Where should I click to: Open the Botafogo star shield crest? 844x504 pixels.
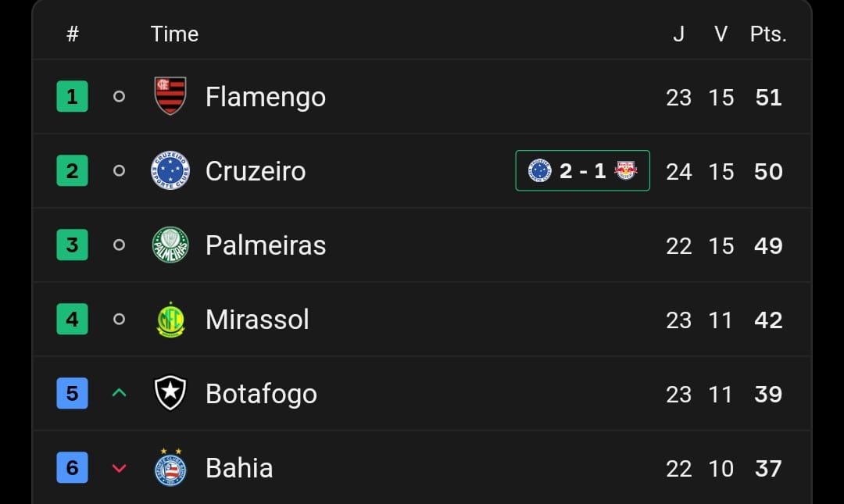coord(170,393)
